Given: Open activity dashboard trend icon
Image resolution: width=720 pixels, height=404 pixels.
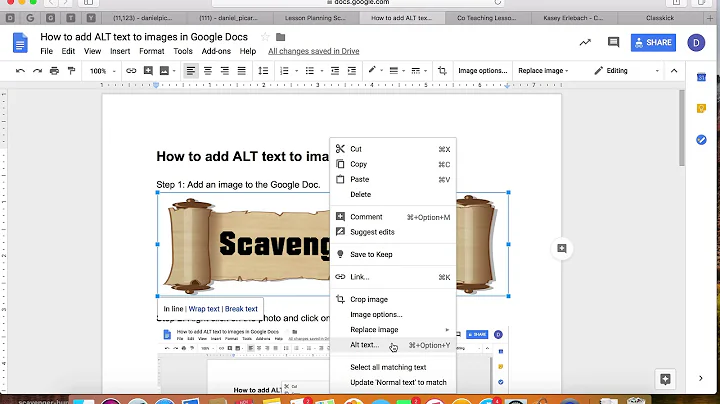Looking at the screenshot, I should pyautogui.click(x=585, y=42).
